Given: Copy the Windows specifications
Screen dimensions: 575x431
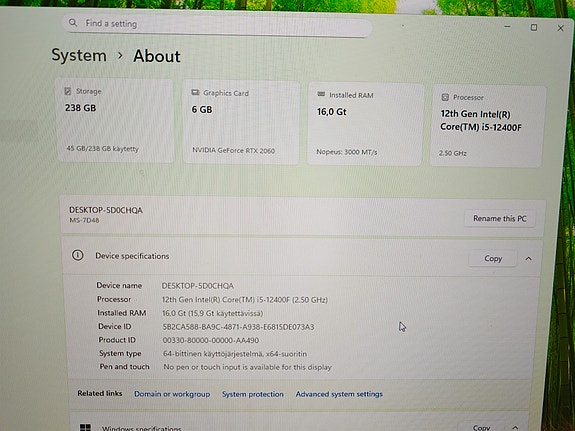Looking at the screenshot, I should pos(481,427).
